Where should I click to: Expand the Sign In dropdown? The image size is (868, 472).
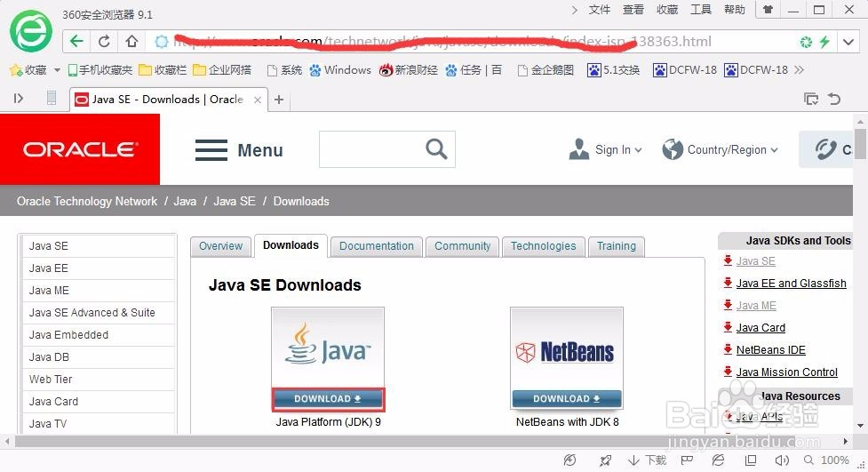(606, 149)
